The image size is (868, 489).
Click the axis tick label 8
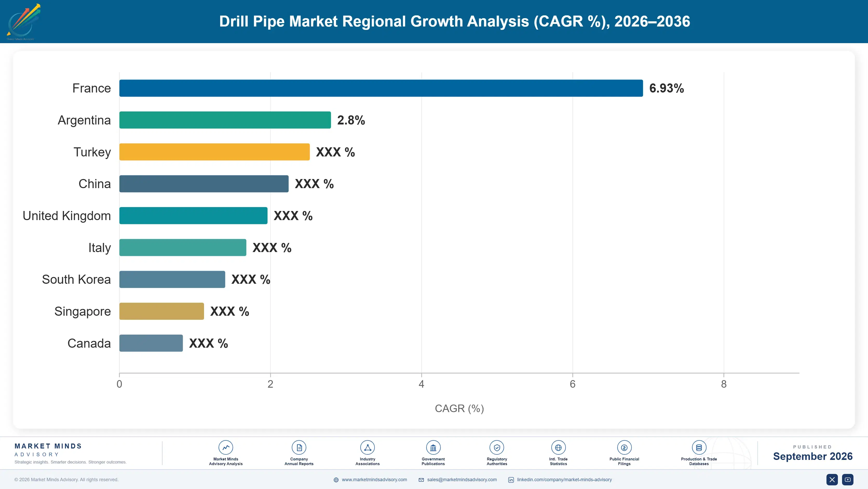pos(724,384)
